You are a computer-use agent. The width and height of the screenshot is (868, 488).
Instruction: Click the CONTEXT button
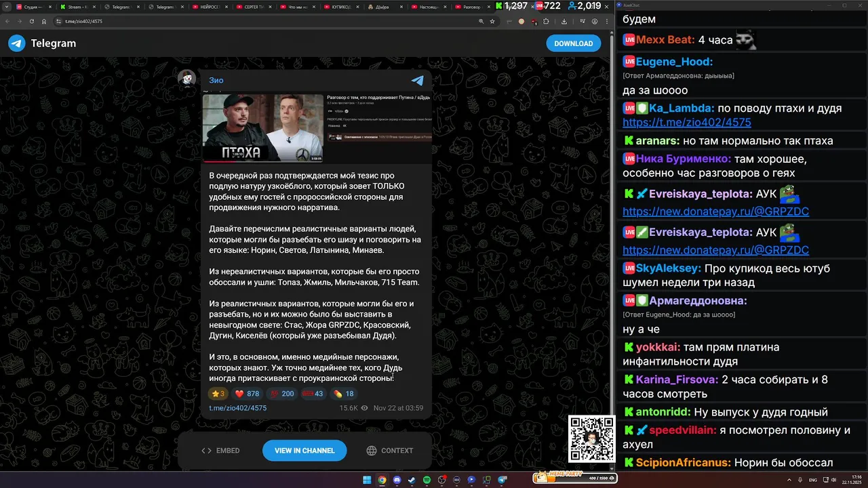point(390,451)
